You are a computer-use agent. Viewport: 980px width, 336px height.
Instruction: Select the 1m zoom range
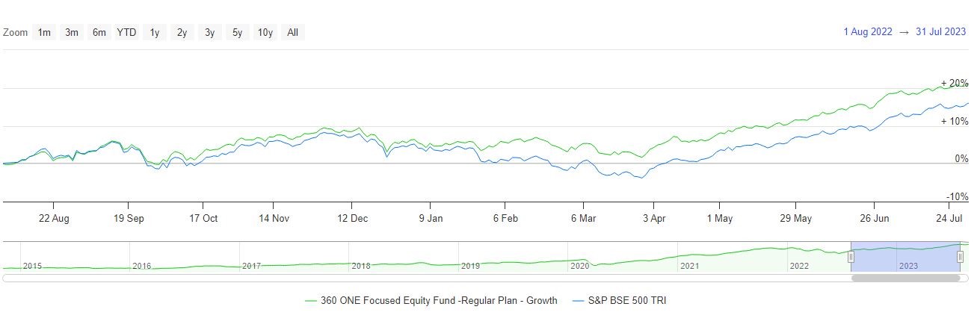pyautogui.click(x=44, y=32)
